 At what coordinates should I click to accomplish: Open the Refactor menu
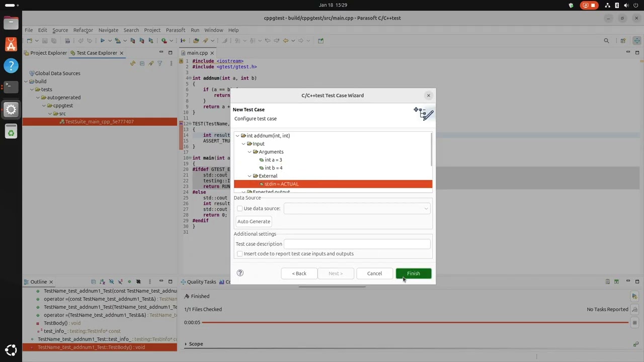click(83, 30)
